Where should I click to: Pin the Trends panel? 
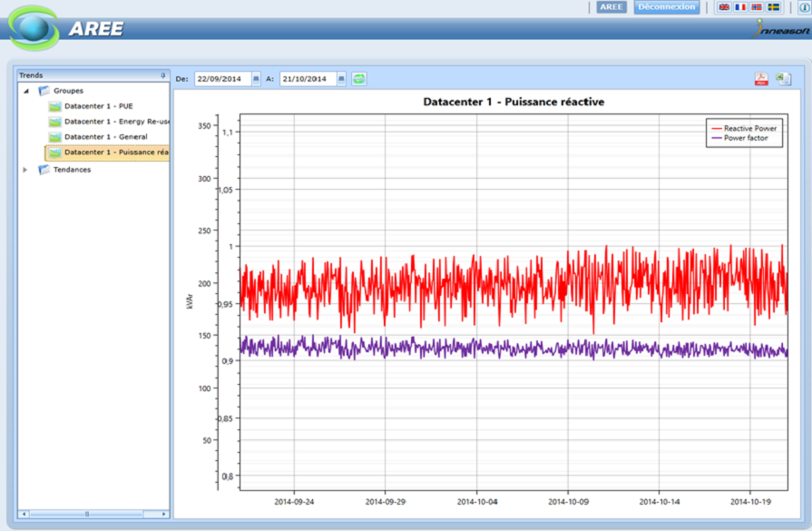click(163, 75)
